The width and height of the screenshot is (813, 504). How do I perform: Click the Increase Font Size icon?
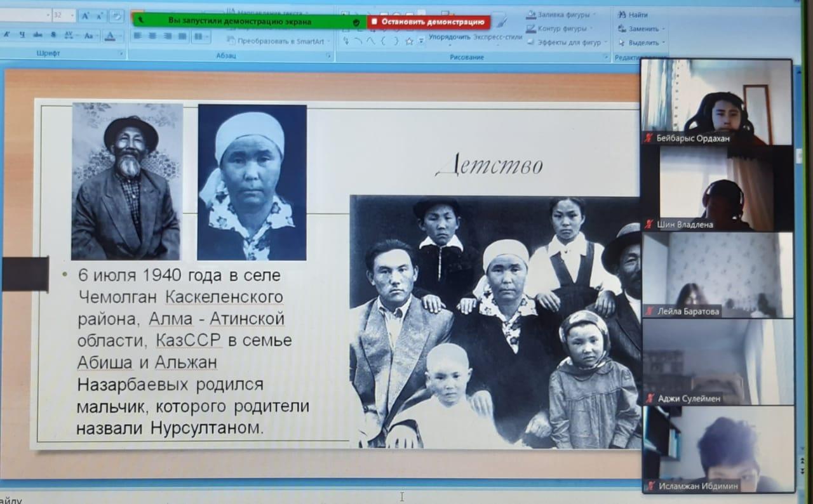point(86,15)
